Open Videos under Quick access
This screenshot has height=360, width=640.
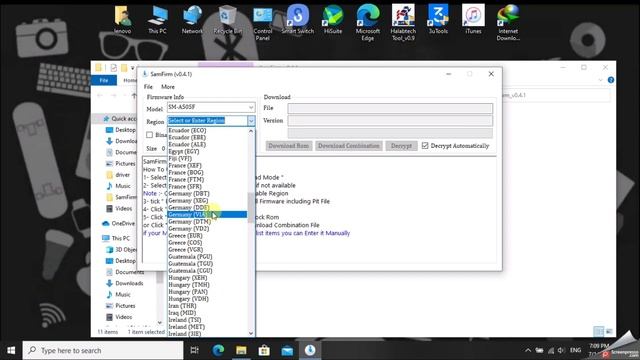pos(119,209)
